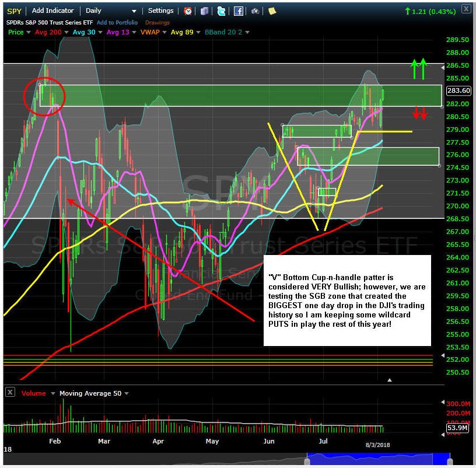Click left handle of blue range slider
Image resolution: width=476 pixels, height=468 pixels.
[307, 461]
